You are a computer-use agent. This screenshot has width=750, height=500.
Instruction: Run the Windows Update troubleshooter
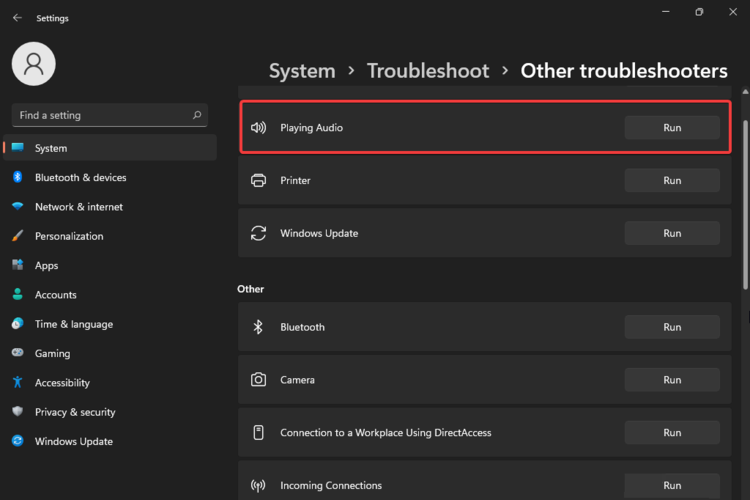672,233
